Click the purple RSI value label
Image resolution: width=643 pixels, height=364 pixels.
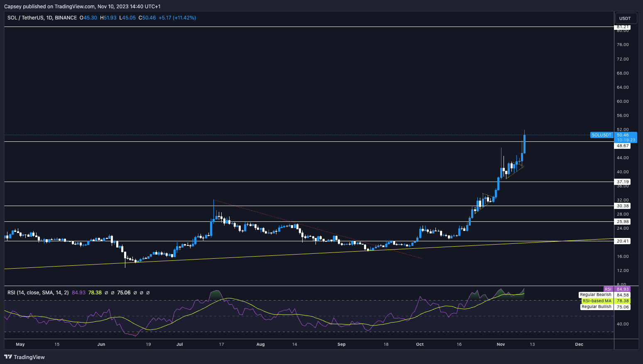[x=608, y=289]
